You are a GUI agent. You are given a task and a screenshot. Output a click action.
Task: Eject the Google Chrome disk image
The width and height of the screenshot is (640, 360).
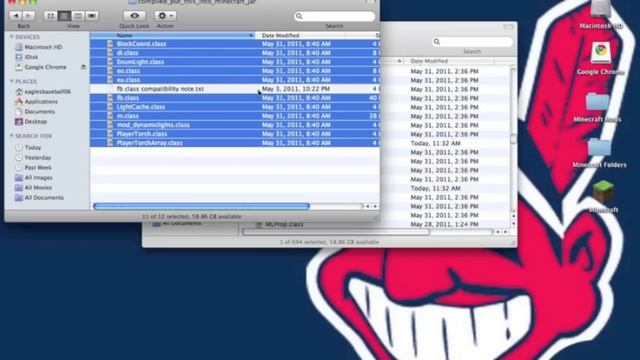(x=83, y=67)
